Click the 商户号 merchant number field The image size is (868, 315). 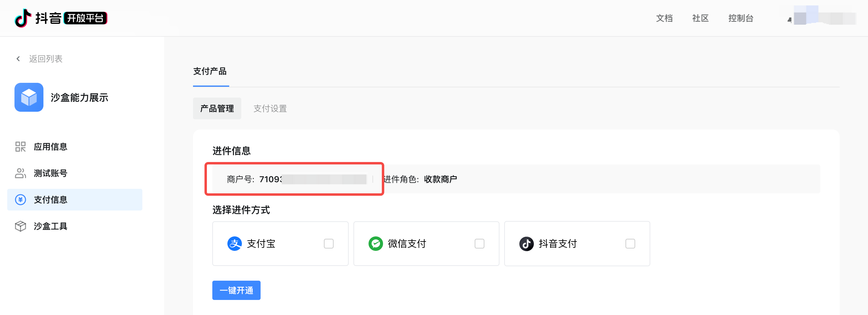(294, 179)
